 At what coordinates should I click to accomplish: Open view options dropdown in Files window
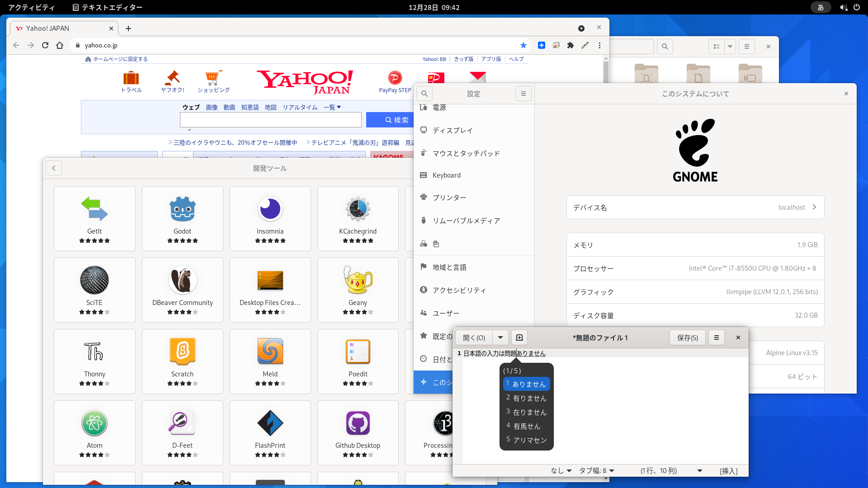[730, 47]
